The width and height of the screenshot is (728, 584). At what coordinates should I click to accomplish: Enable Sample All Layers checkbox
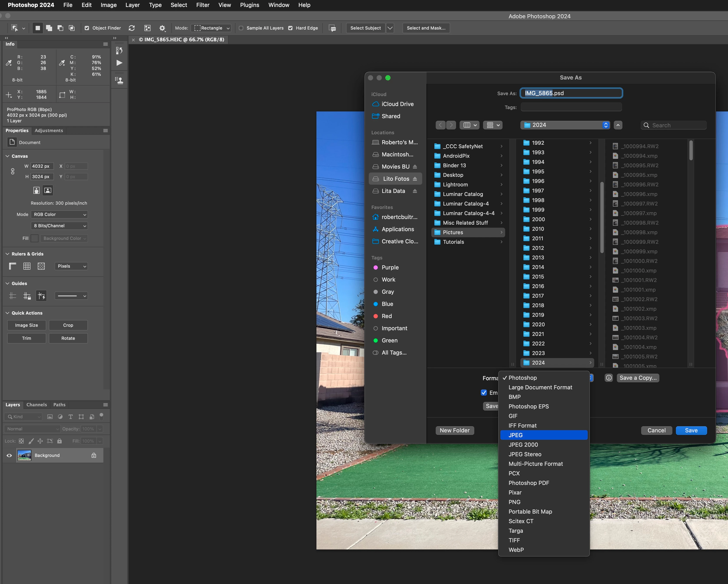click(x=241, y=28)
